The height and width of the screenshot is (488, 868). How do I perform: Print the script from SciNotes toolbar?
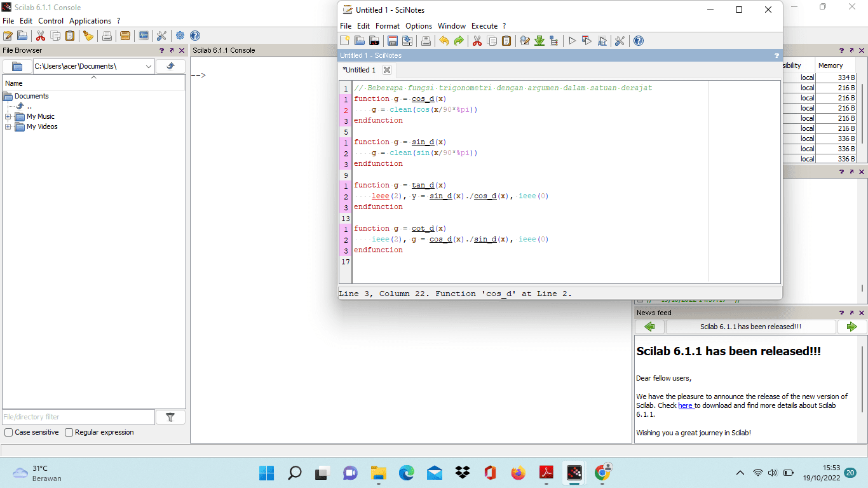pos(426,41)
